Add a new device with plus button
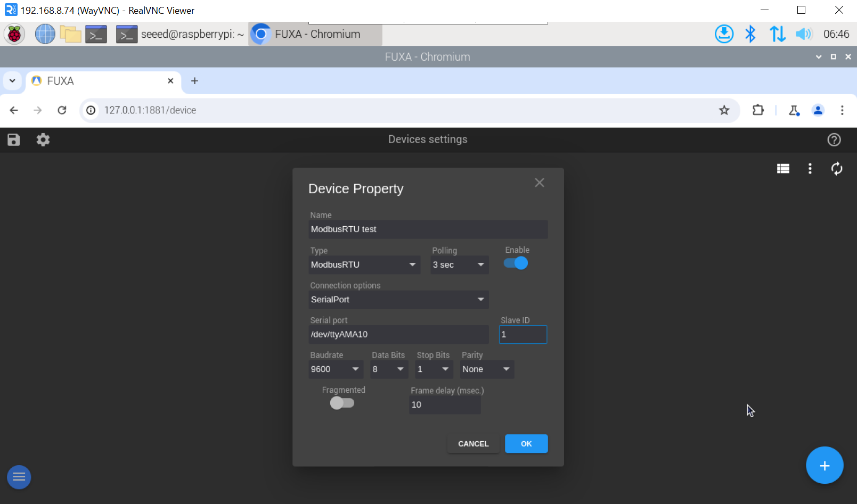The image size is (857, 504). coord(825,466)
